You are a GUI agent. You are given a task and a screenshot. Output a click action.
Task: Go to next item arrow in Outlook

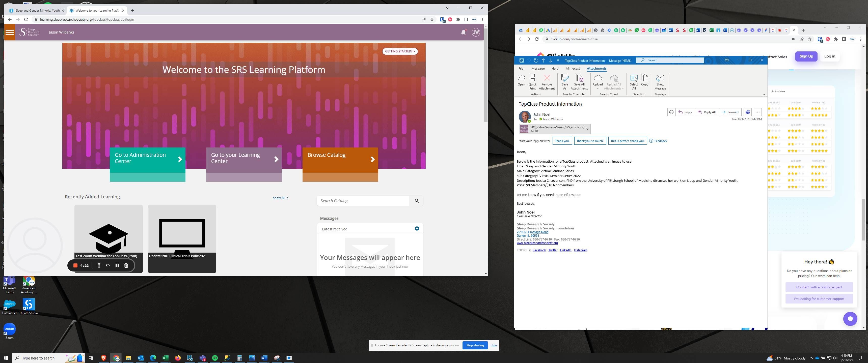coord(551,60)
